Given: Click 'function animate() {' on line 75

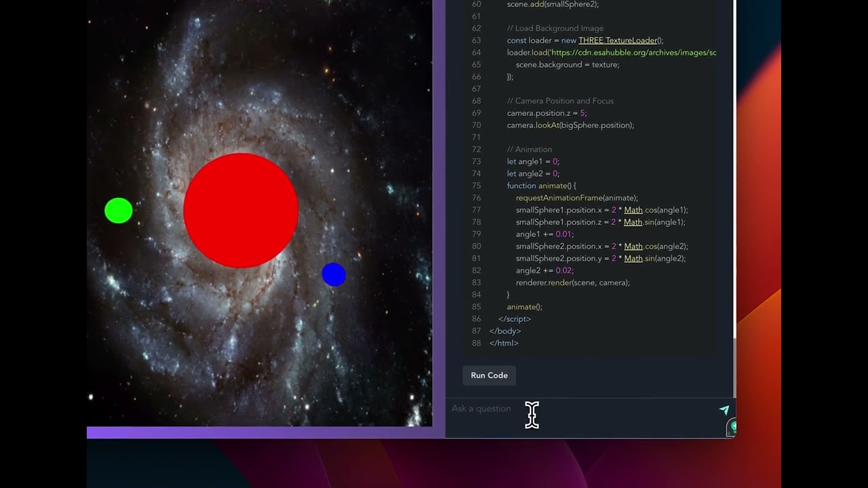Looking at the screenshot, I should click(541, 186).
